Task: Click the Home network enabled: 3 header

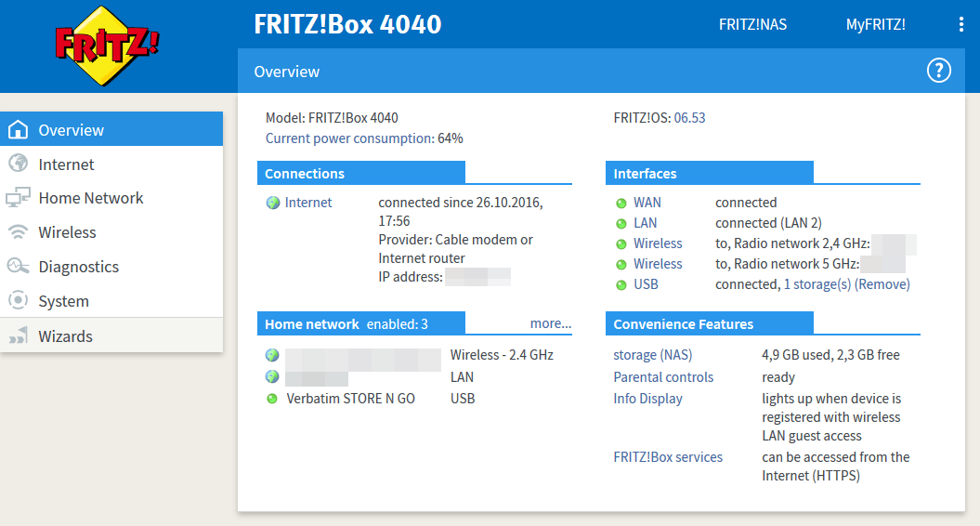Action: pyautogui.click(x=361, y=323)
